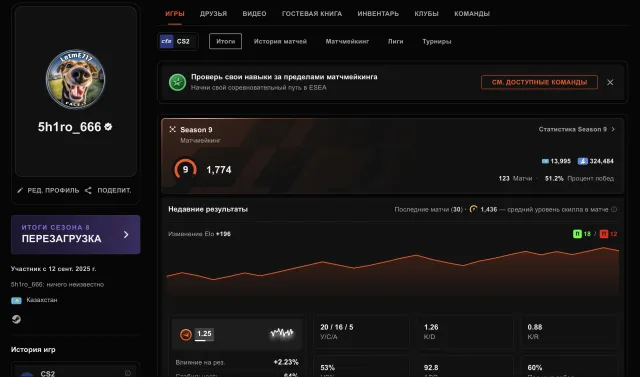Click the Последние матчи (30) label
Screen dimensions: 640x377
click(428, 209)
